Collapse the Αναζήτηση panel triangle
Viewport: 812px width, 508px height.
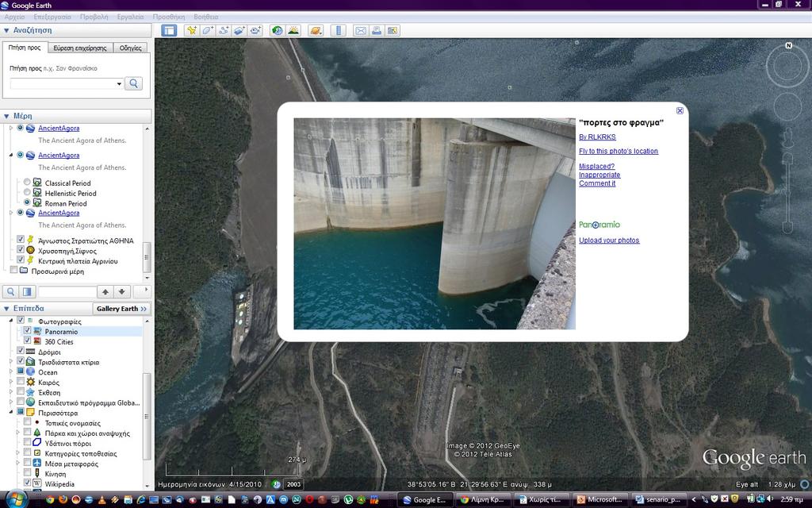point(6,31)
